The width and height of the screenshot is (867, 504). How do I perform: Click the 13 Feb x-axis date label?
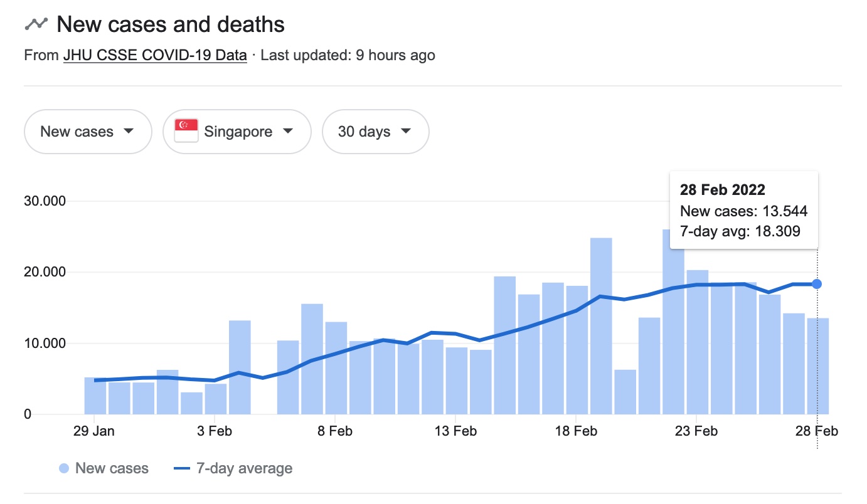pos(455,431)
